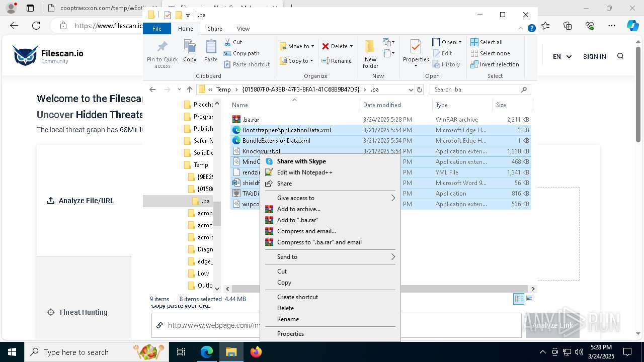Select BundleExtensionData.xml file
The width and height of the screenshot is (644, 362).
pos(381,140)
